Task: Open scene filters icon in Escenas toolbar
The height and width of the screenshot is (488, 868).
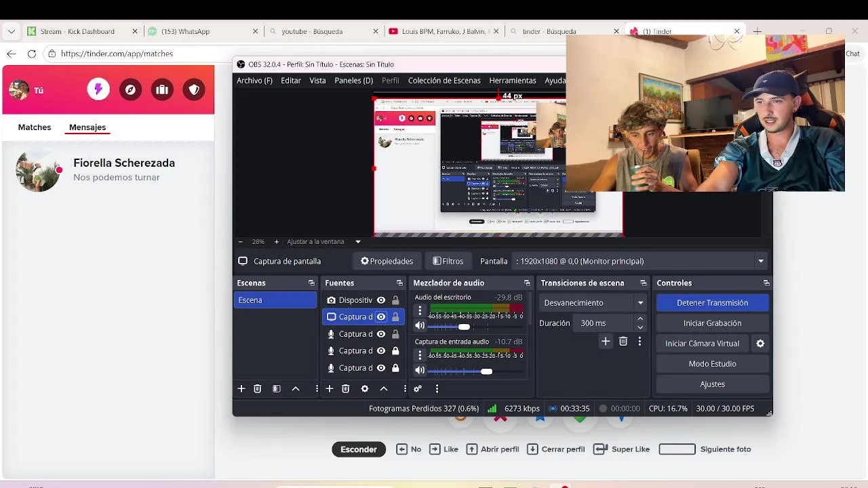Action: (277, 388)
